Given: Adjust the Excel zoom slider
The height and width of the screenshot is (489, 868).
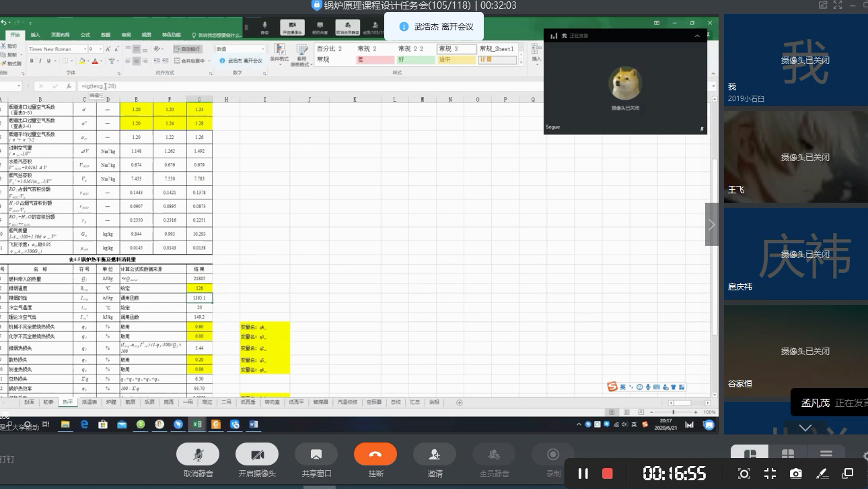Looking at the screenshot, I should point(674,412).
